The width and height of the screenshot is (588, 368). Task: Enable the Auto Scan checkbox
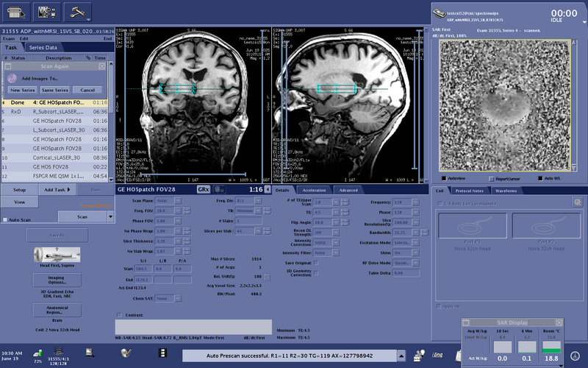[x=5, y=220]
